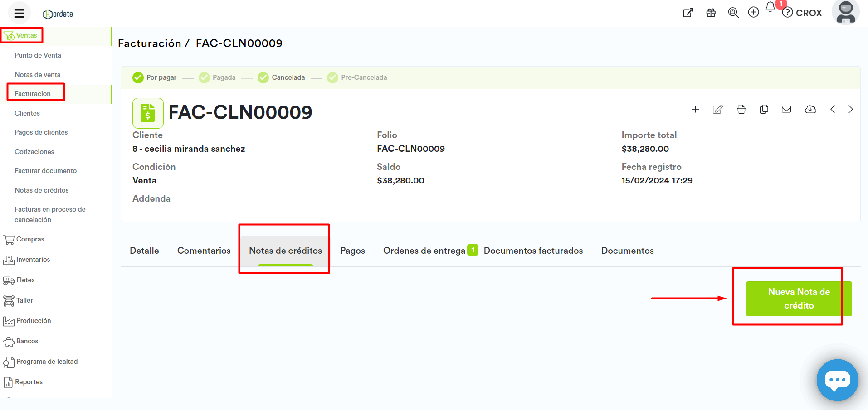Click the print invoice icon
The height and width of the screenshot is (410, 868).
741,109
